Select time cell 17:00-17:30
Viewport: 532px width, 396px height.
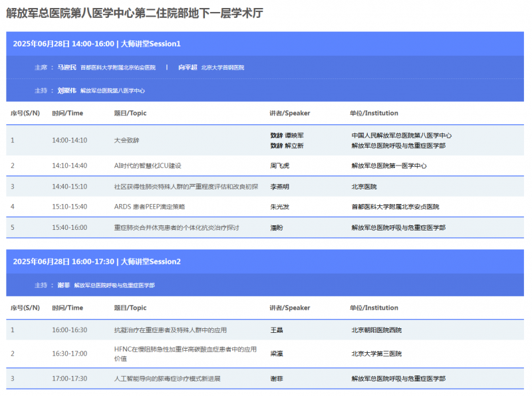(x=70, y=379)
